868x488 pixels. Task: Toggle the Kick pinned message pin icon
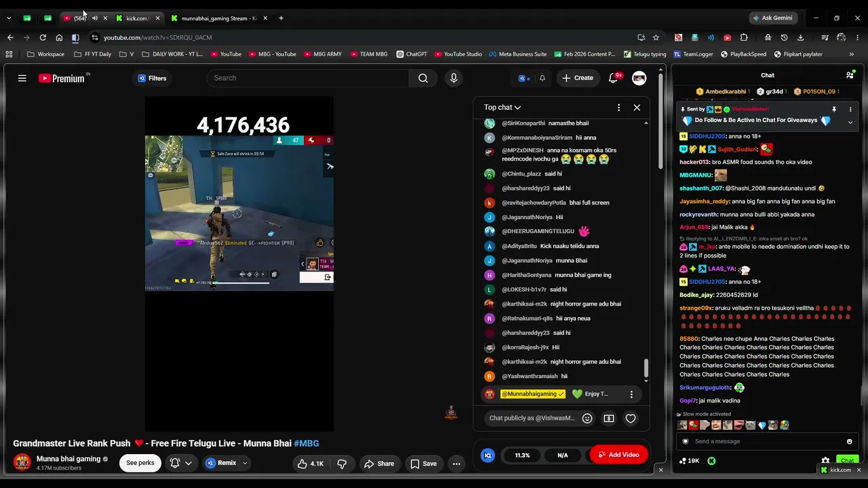tap(834, 109)
